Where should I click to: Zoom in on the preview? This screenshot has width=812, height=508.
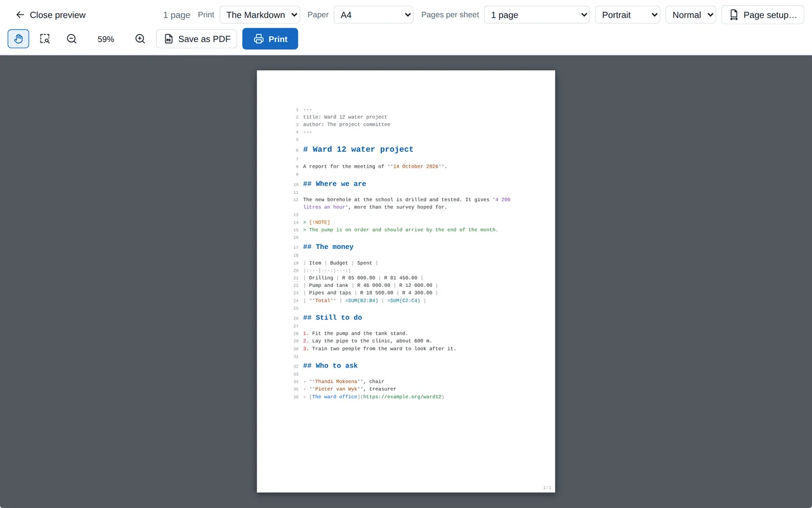tap(140, 39)
